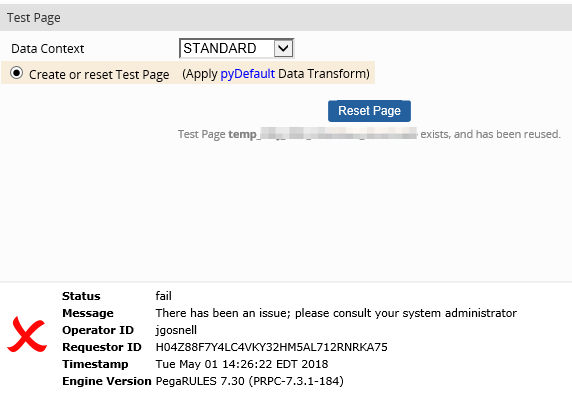Click the STANDARD text in the Data Context box

pyautogui.click(x=220, y=48)
